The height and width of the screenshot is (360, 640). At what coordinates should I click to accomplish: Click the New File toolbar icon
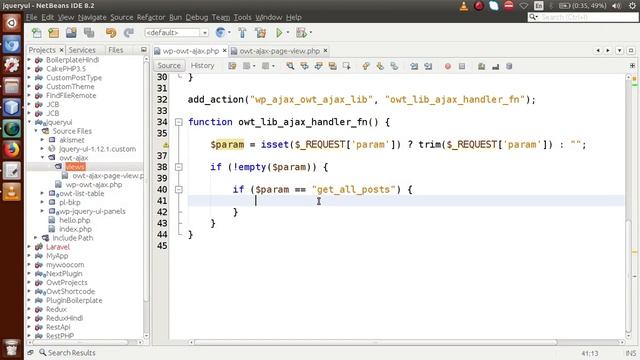(37, 33)
